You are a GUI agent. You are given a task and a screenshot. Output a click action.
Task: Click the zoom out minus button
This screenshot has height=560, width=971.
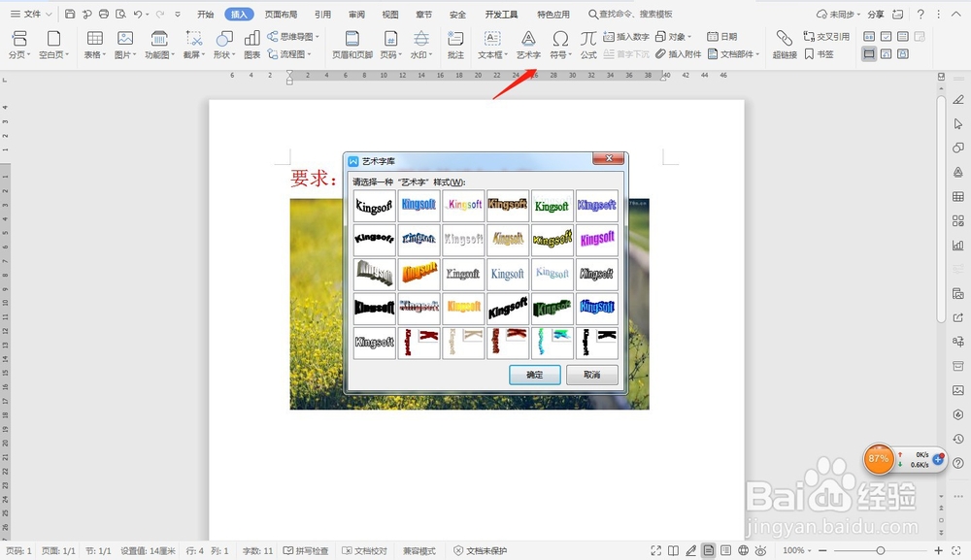pyautogui.click(x=822, y=550)
